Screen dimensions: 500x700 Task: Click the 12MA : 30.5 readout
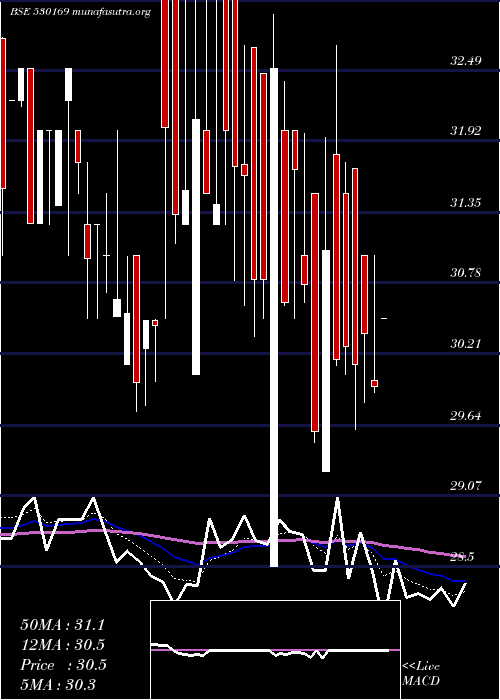[x=62, y=645]
